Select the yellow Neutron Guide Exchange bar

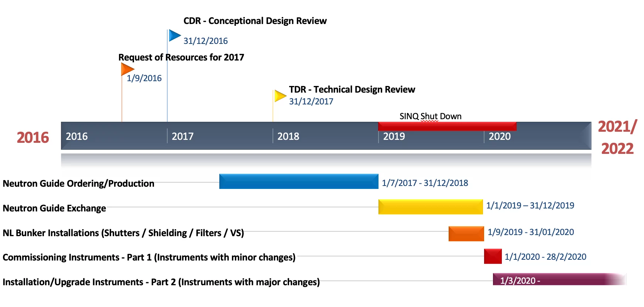[430, 207]
